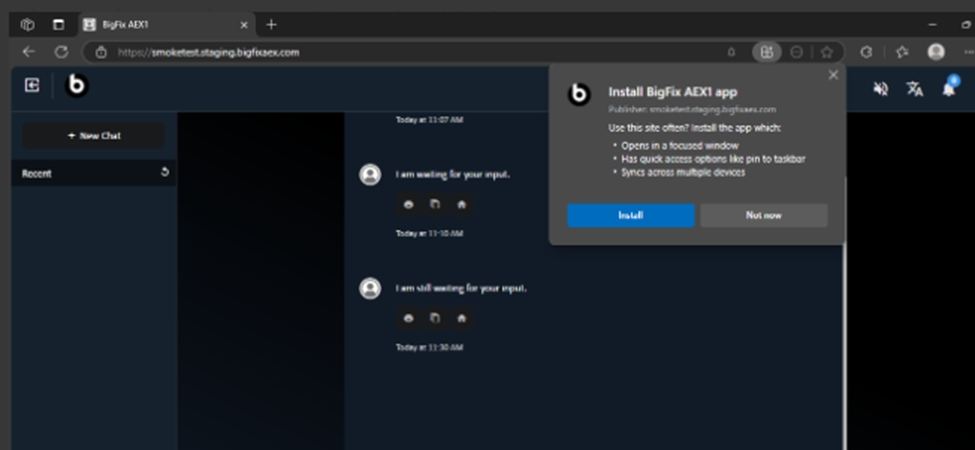Viewport: 975px width, 450px height.
Task: View site information via the lock icon
Action: click(101, 52)
